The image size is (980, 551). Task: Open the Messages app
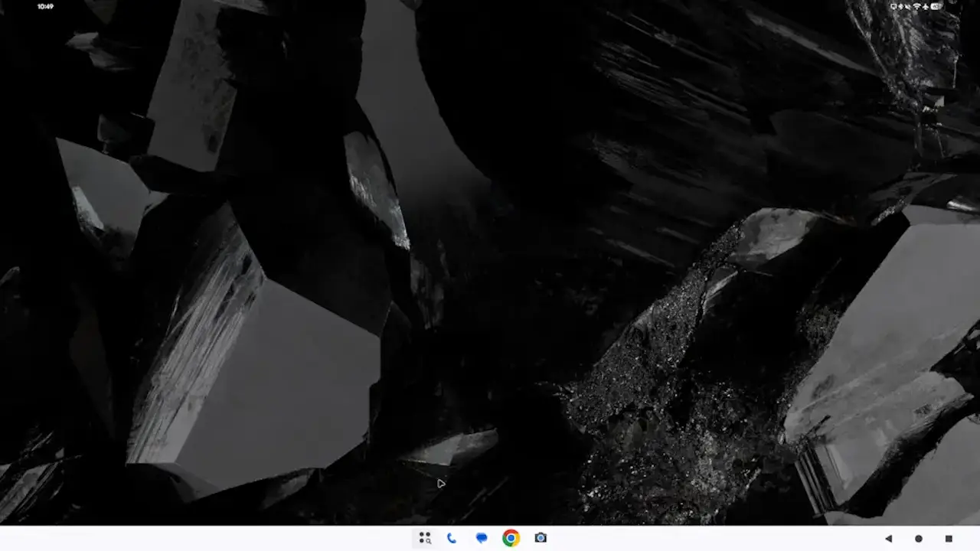tap(482, 538)
